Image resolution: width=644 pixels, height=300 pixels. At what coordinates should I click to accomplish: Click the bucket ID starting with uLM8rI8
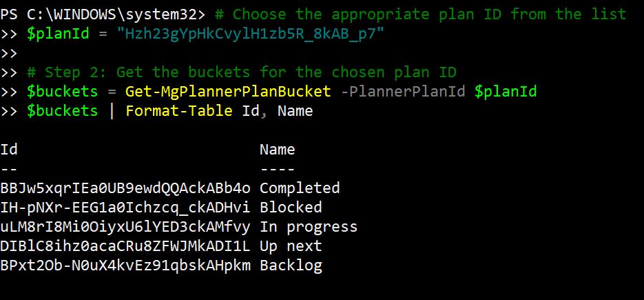click(x=127, y=226)
